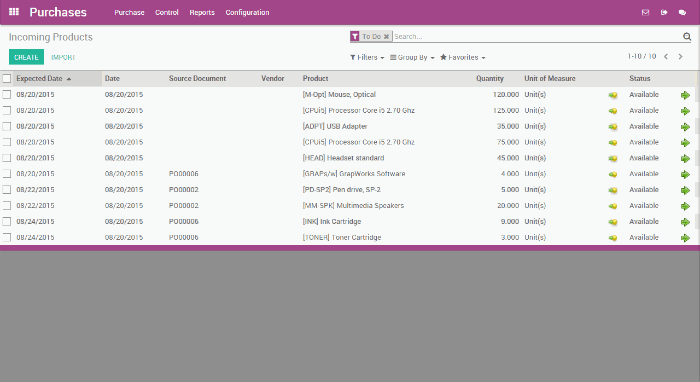Click the filter funnel icon on To Do tag
Screen dimensions: 700x382
(355, 37)
